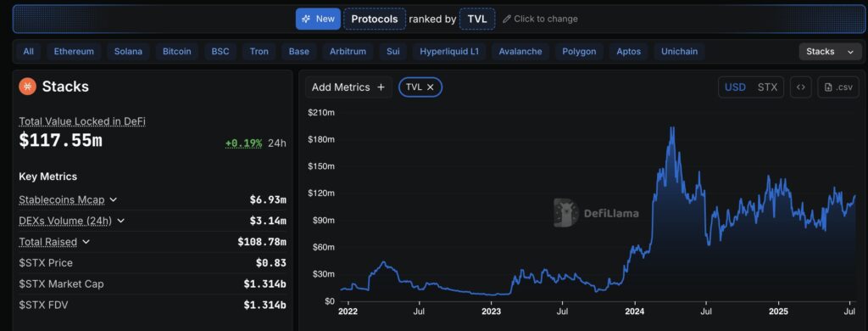
Task: Select the Bitcoin chain filter
Action: tap(176, 52)
